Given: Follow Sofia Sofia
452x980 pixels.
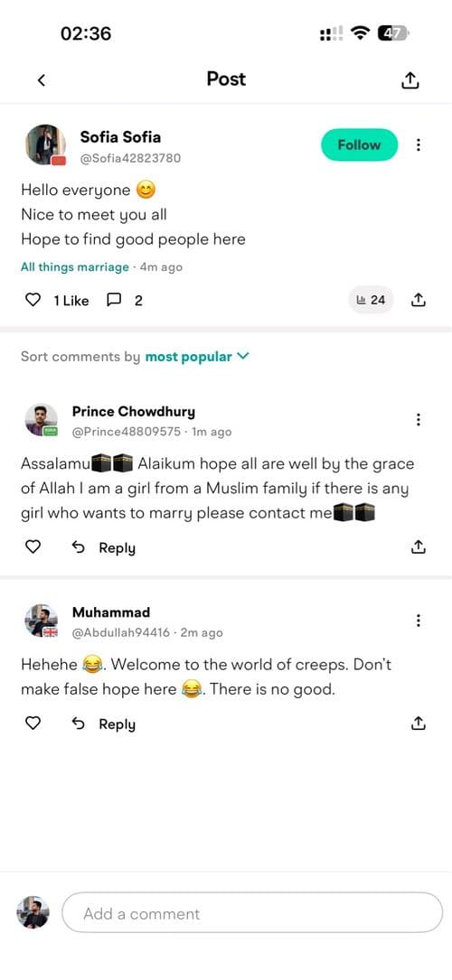Looking at the screenshot, I should click(x=360, y=145).
